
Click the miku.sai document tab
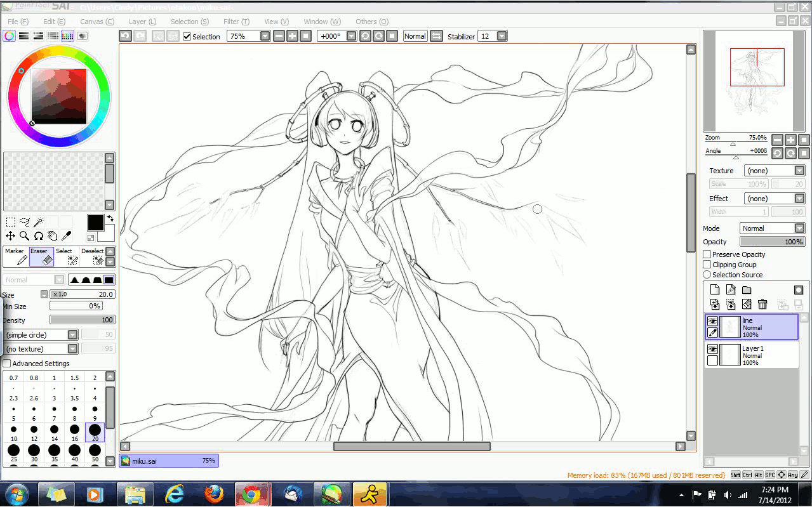[169, 461]
